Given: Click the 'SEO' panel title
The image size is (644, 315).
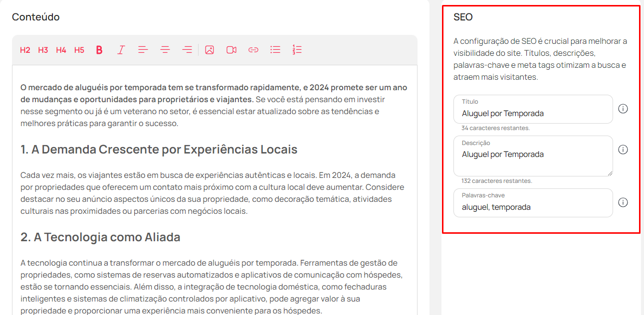Looking at the screenshot, I should (463, 17).
